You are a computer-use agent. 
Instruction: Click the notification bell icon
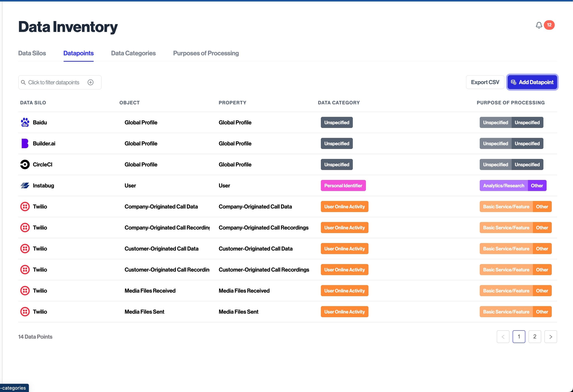(539, 25)
